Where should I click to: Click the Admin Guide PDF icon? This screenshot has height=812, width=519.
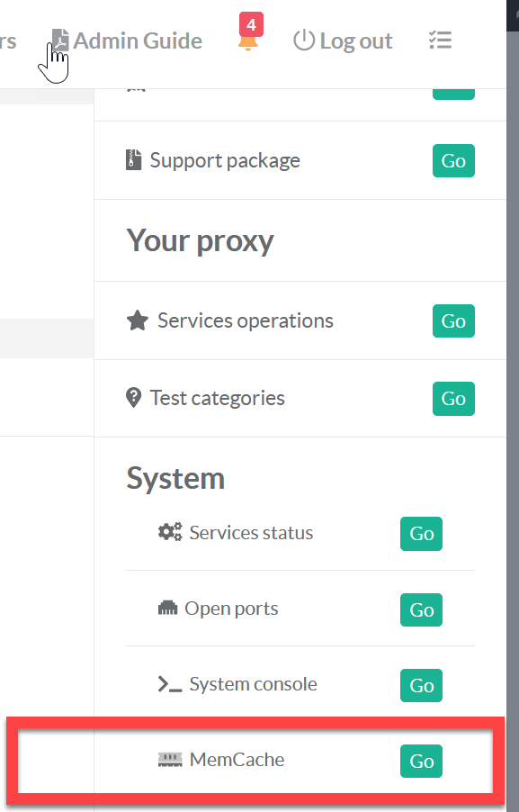pos(60,41)
